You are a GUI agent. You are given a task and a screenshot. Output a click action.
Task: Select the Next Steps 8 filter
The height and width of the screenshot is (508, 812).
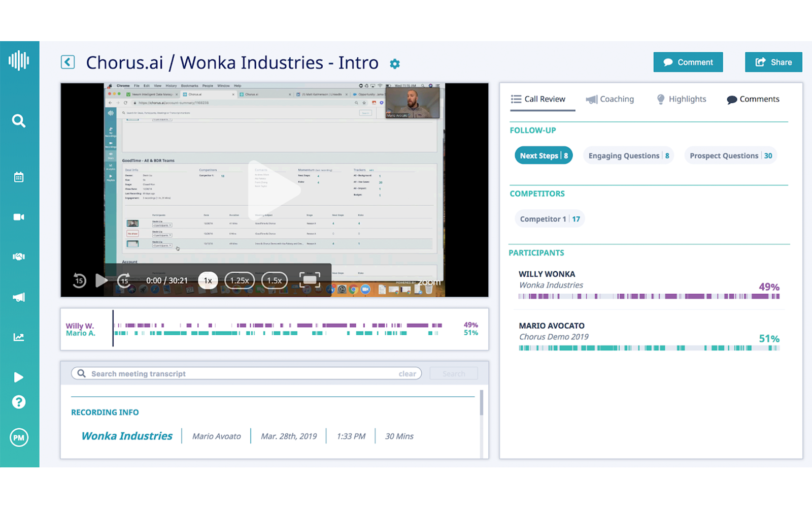544,155
